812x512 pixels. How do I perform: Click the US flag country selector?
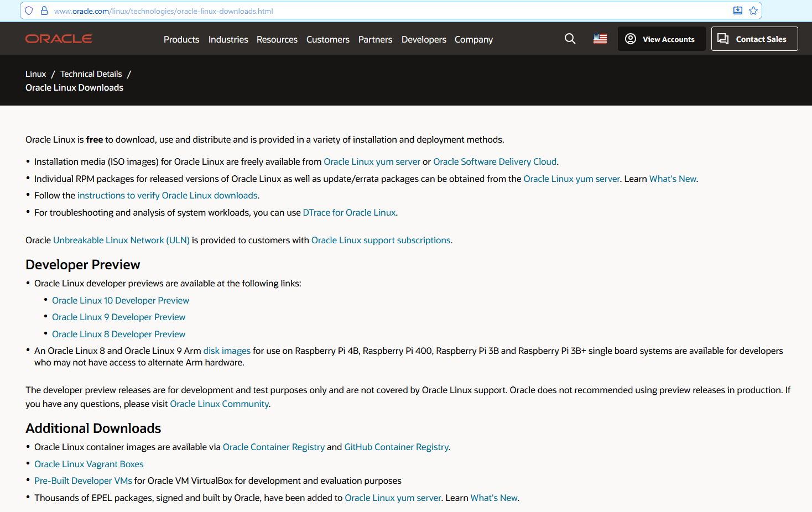coord(600,39)
